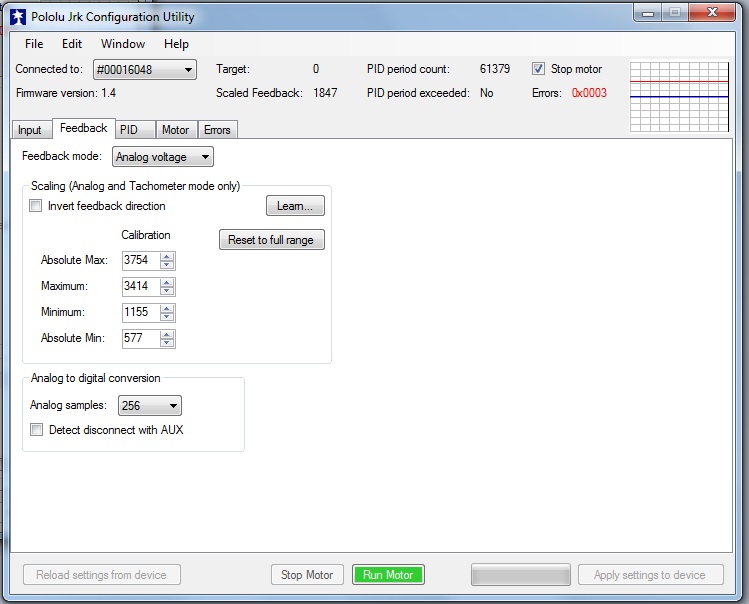Click the feedback graph preview
Image resolution: width=749 pixels, height=604 pixels.
679,97
